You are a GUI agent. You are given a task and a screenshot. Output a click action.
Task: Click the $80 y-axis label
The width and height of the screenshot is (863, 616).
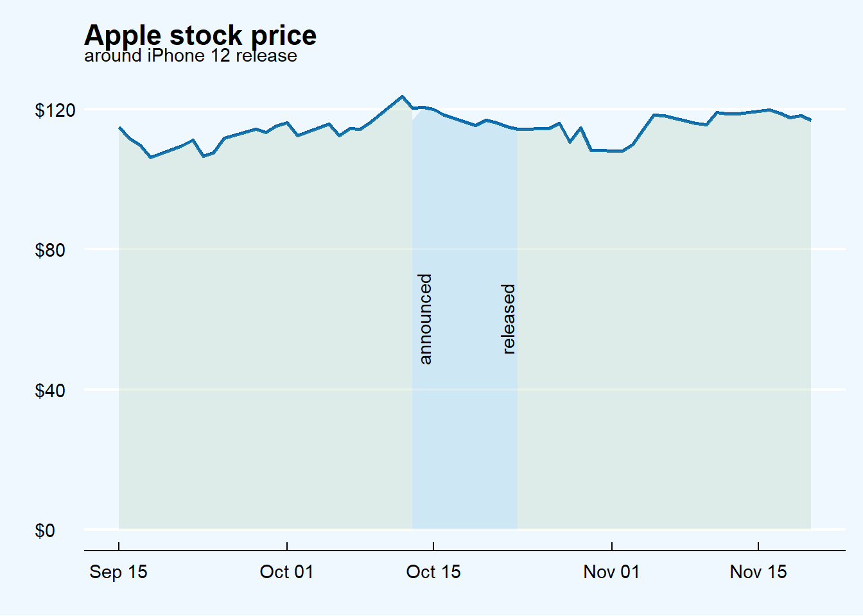coord(50,250)
